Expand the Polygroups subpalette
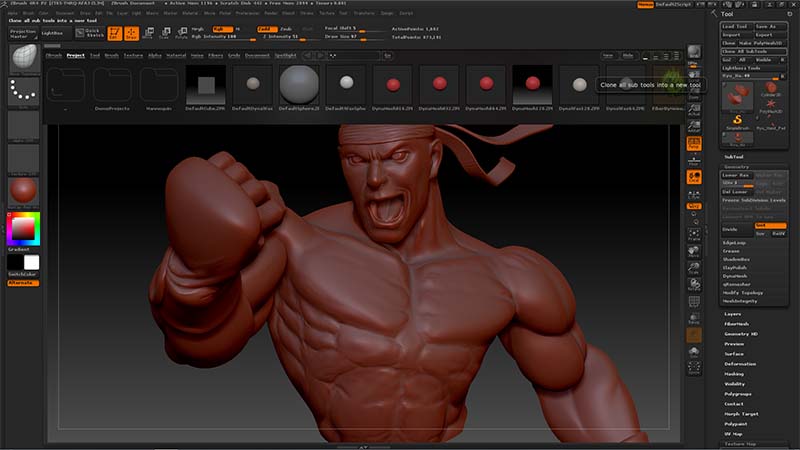 click(x=738, y=394)
